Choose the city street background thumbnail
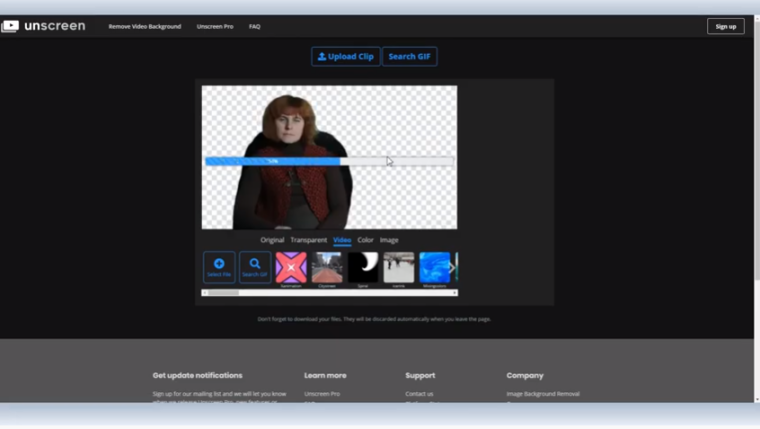 [x=327, y=267]
